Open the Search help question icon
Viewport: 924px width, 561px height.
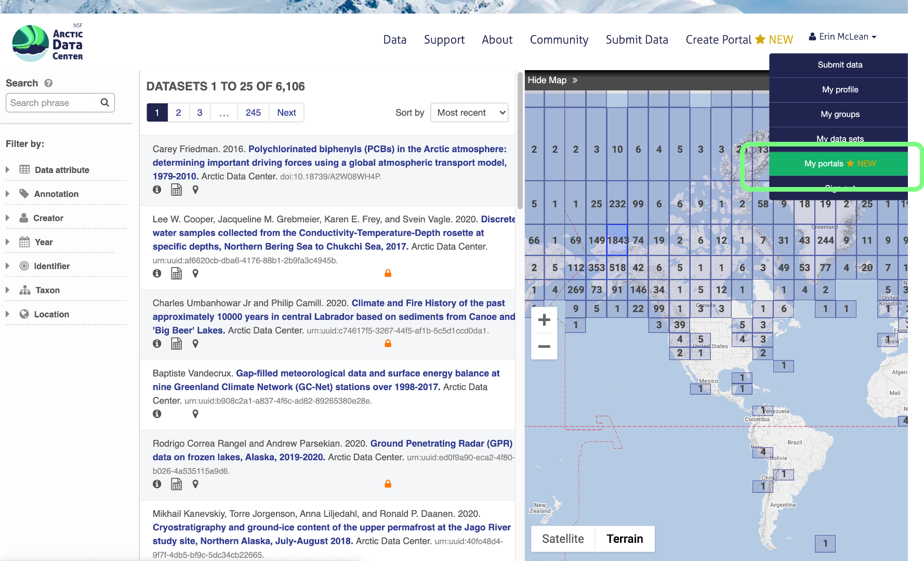[48, 83]
